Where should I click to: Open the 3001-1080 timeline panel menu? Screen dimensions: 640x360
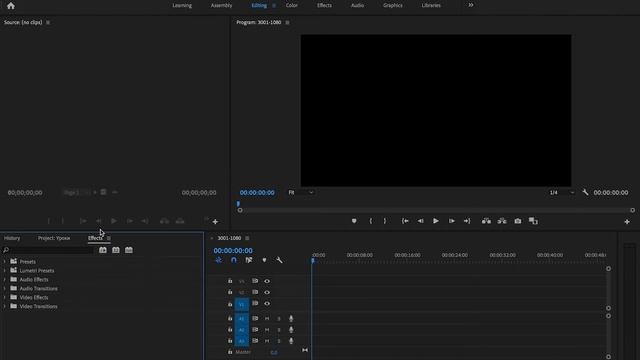pos(247,238)
